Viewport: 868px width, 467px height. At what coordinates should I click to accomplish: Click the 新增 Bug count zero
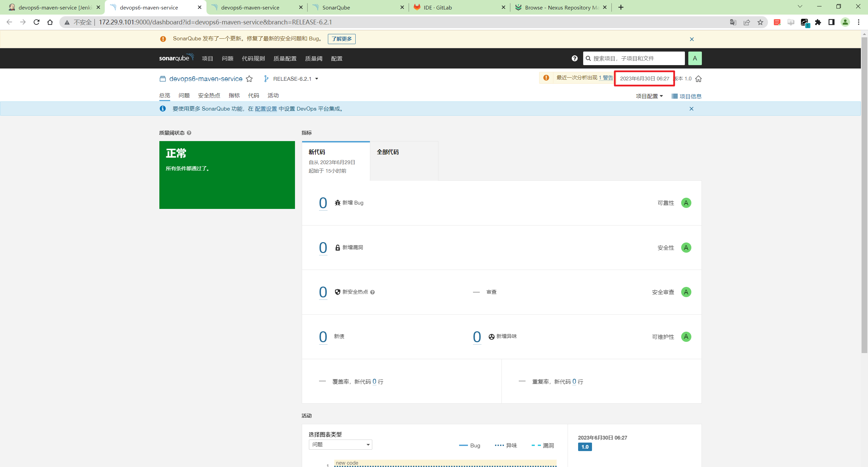click(323, 203)
